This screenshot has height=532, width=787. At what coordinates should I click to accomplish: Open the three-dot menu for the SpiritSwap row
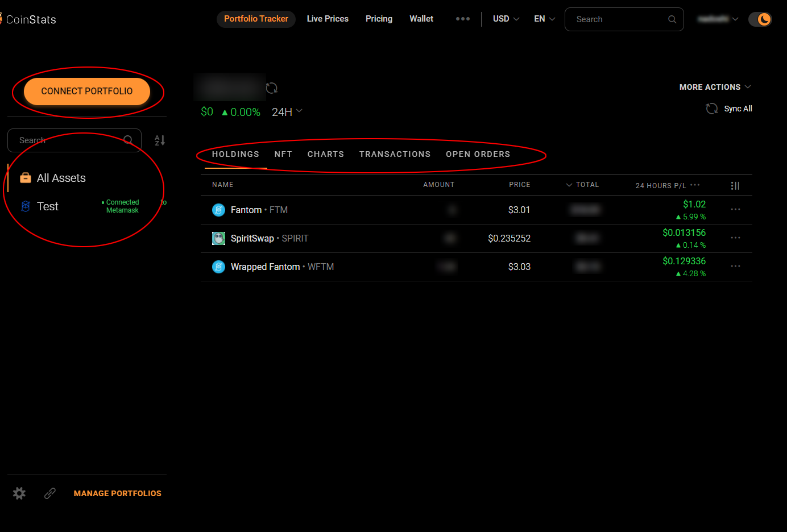(735, 238)
